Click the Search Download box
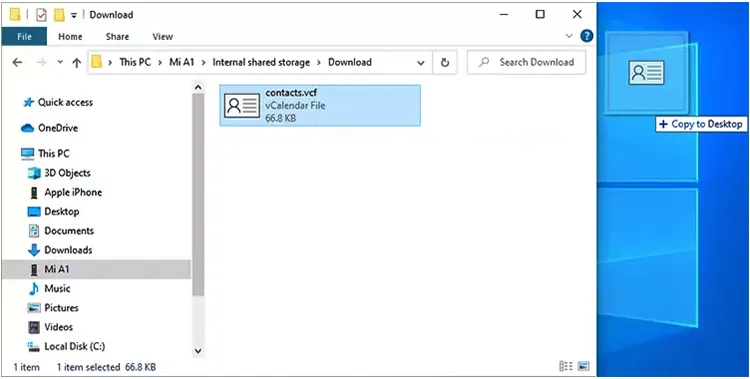The width and height of the screenshot is (750, 379). pos(526,62)
